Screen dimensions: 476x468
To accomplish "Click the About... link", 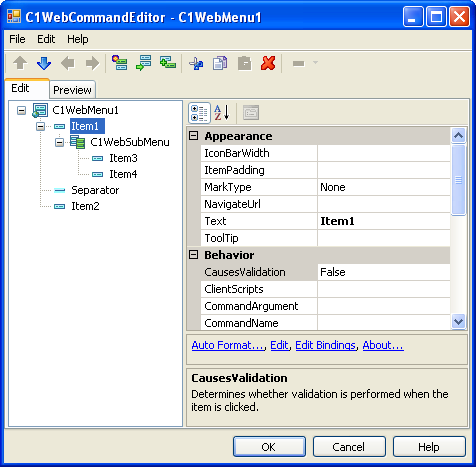I will click(383, 345).
